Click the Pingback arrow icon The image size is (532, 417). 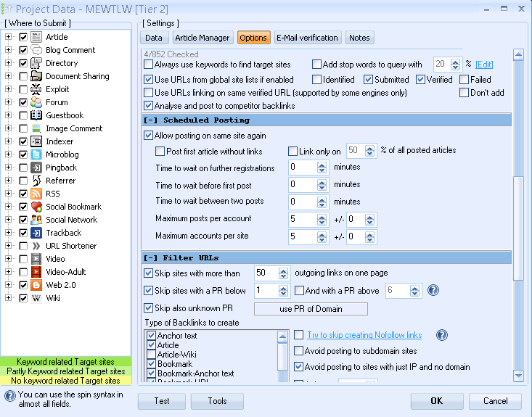pos(36,168)
